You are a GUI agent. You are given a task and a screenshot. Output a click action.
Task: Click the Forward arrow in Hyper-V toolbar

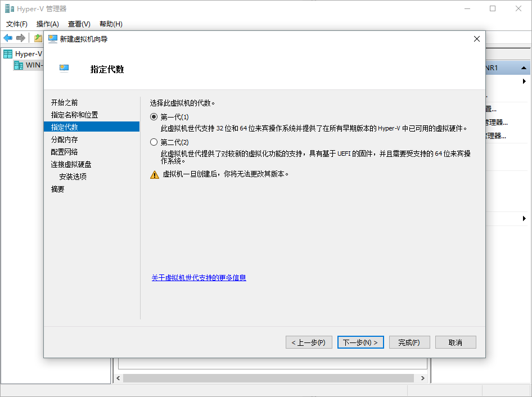(21, 38)
